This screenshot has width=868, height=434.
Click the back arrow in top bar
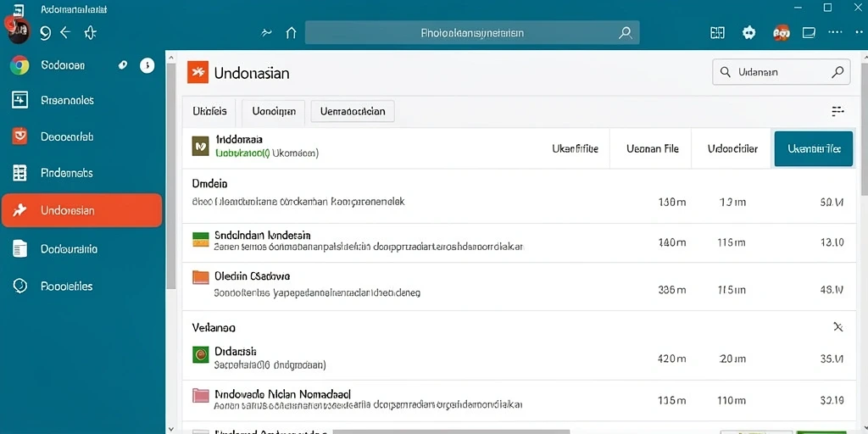pyautogui.click(x=65, y=33)
